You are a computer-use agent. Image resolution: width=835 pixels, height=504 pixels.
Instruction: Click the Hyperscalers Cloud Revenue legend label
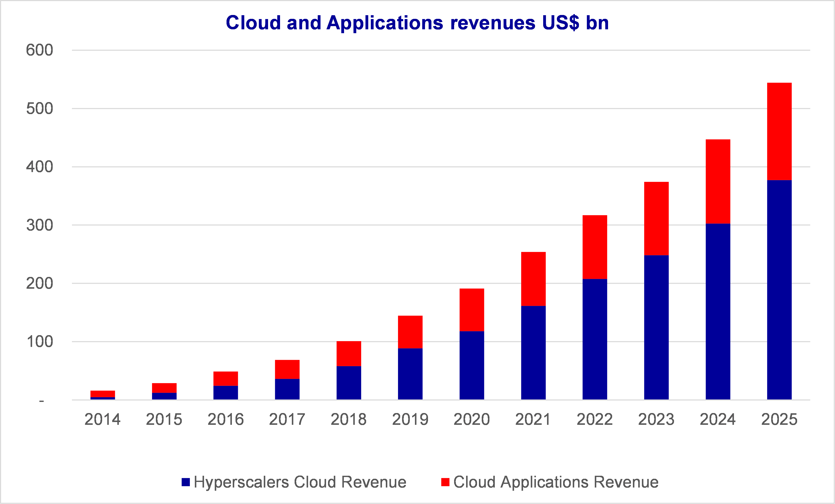coord(300,482)
